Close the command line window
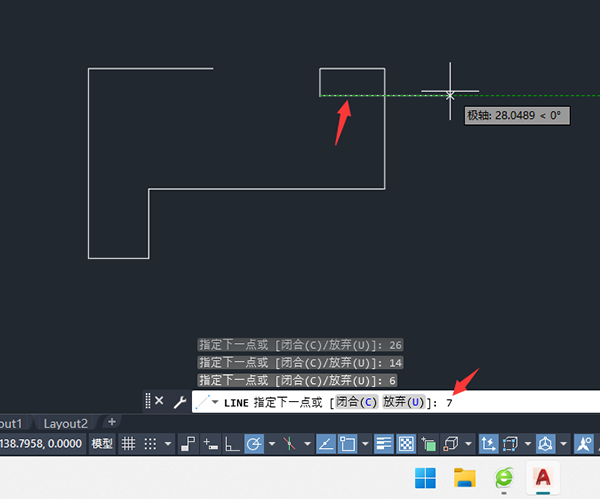Image resolution: width=600 pixels, height=499 pixels. [159, 401]
